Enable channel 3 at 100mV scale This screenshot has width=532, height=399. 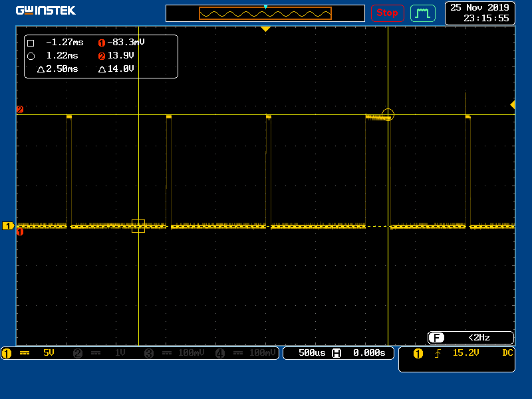pyautogui.click(x=176, y=354)
